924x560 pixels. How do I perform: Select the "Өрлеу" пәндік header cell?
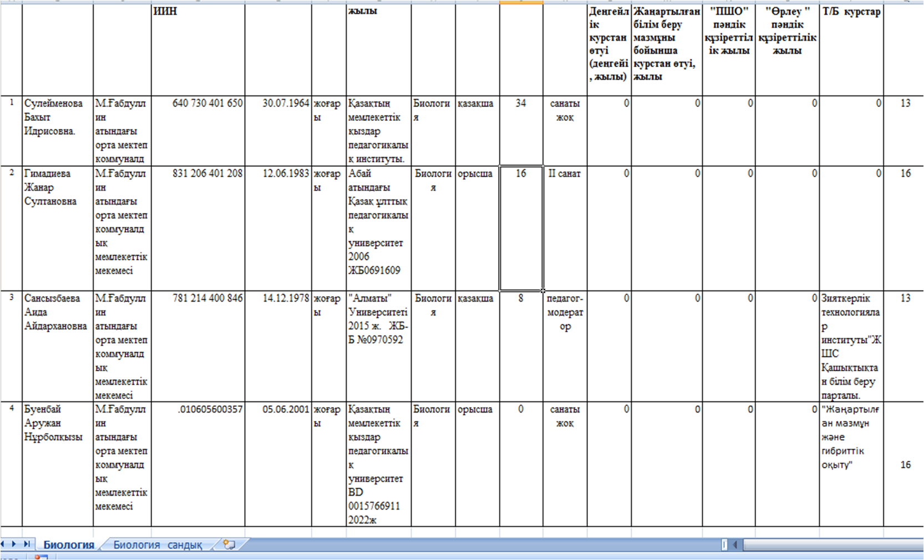(x=787, y=50)
